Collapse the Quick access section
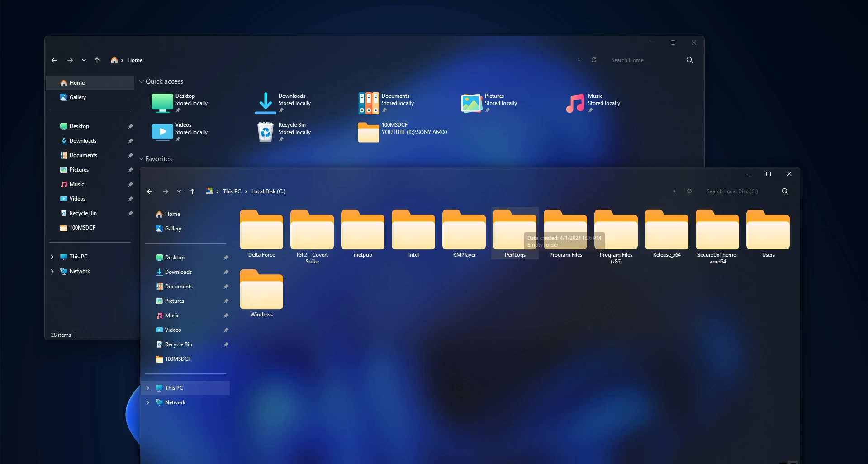This screenshot has height=464, width=868. (x=141, y=81)
